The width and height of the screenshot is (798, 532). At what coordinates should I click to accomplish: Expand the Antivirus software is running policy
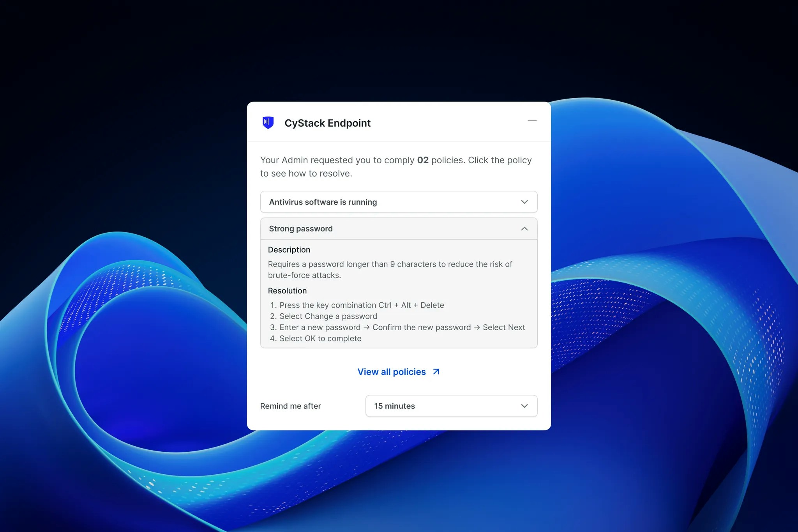pos(323,202)
